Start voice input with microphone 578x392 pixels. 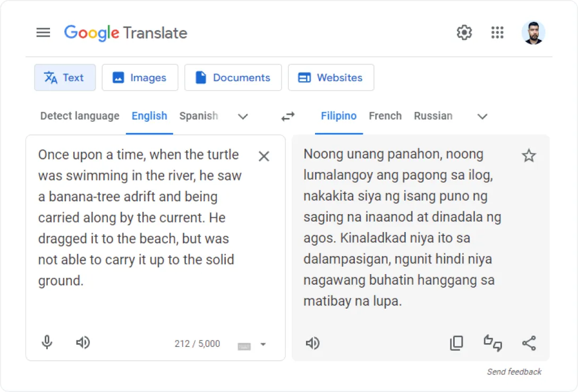[47, 343]
